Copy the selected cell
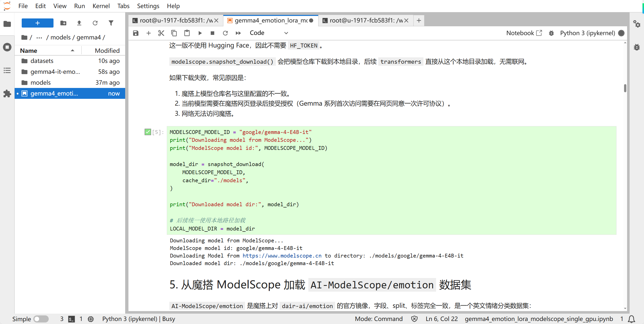This screenshot has height=324, width=644. point(174,33)
